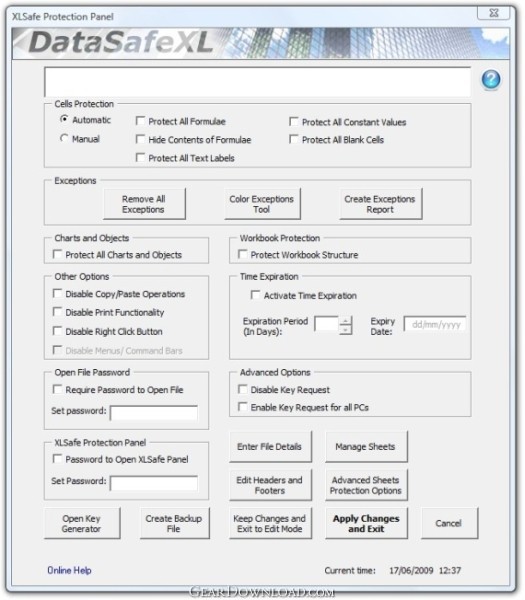Click Open Key Generator button
This screenshot has width=525, height=600.
click(82, 523)
